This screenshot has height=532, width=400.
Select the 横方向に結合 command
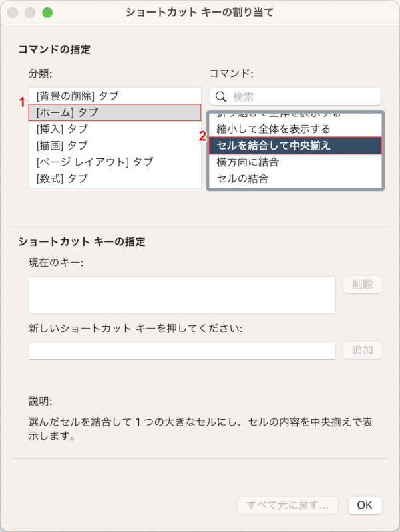click(x=294, y=161)
